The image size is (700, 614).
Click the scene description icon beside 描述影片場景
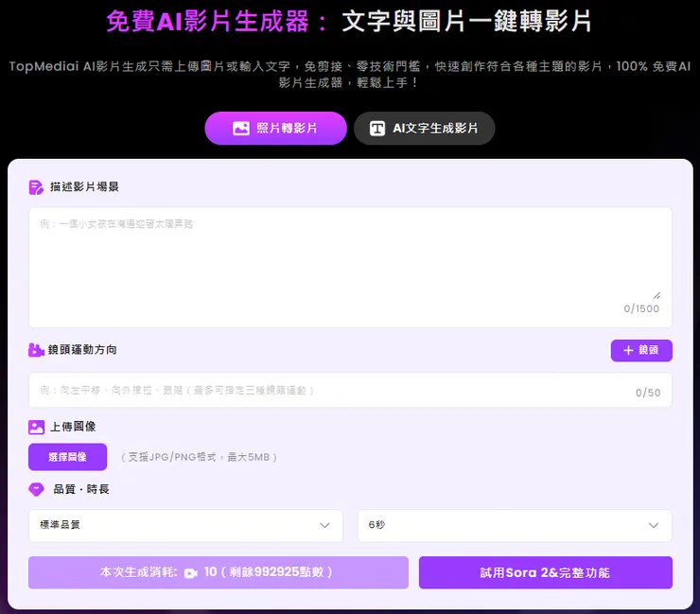tap(36, 187)
